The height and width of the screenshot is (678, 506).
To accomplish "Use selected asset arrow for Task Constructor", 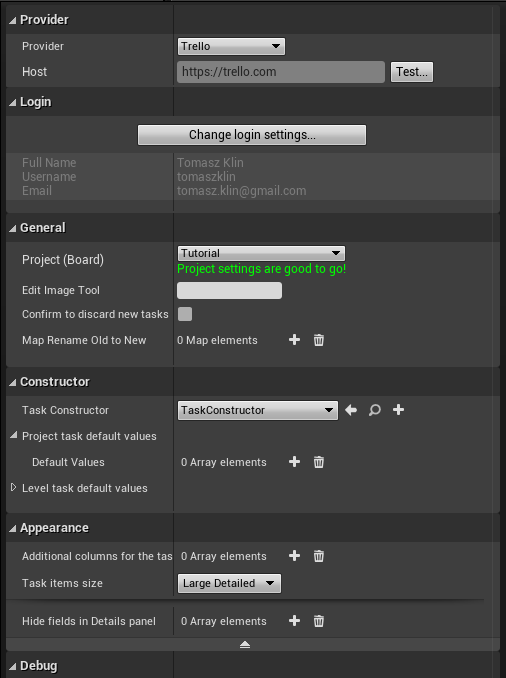I will pos(351,410).
